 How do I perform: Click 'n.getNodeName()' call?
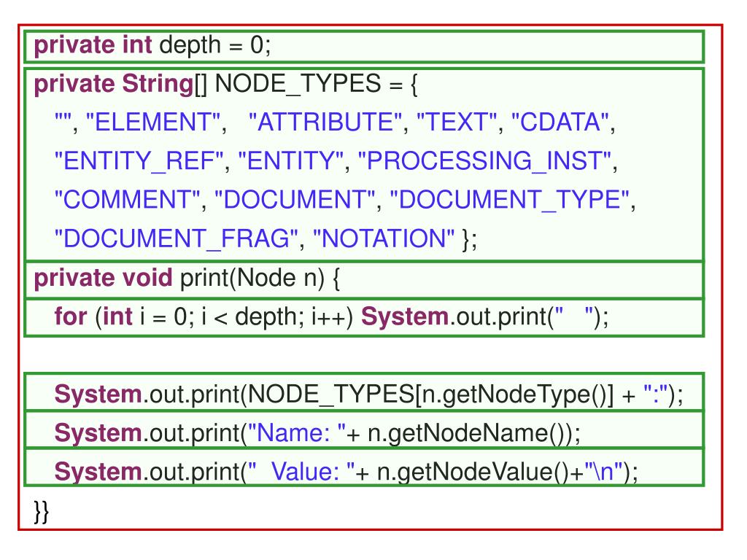point(469,433)
